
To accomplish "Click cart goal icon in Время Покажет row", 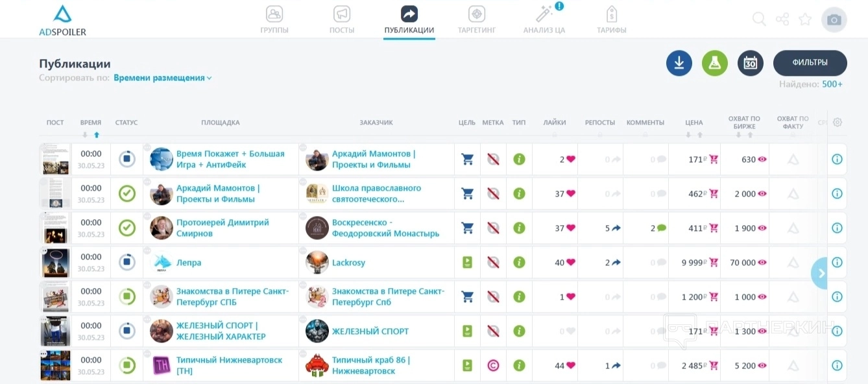I will (467, 159).
